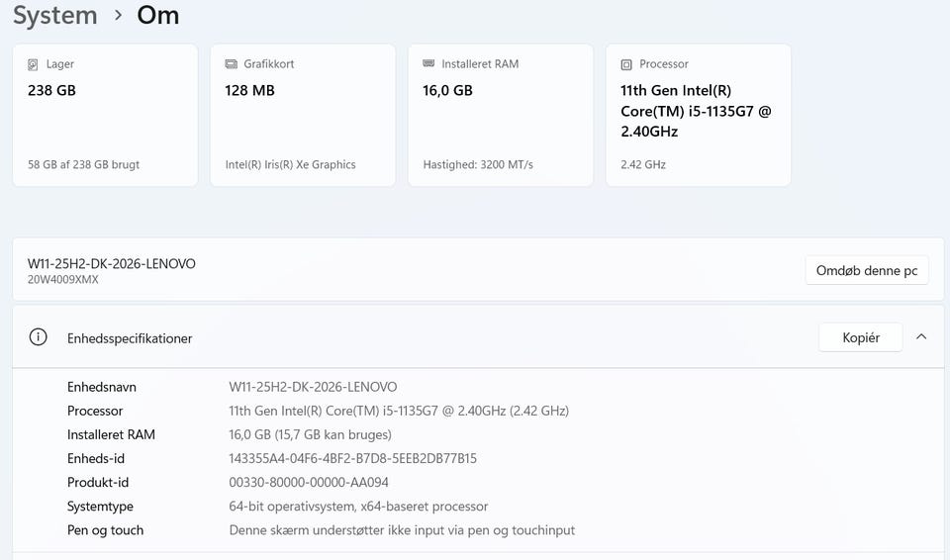
Task: Click the Produkt-id value 00330-80000-00000-AA094
Action: tap(309, 483)
